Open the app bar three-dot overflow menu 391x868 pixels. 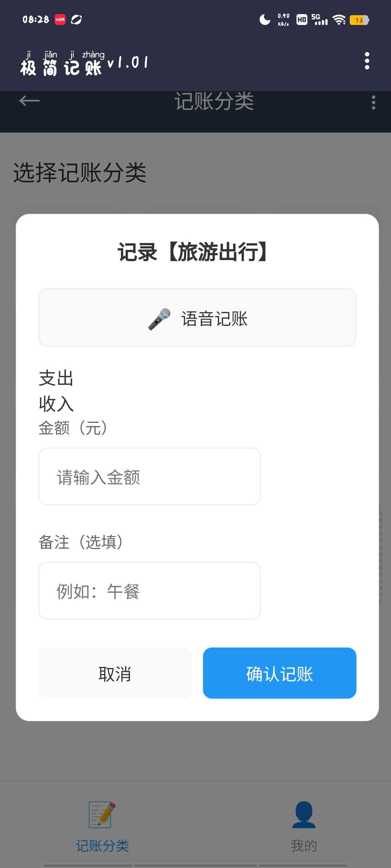[367, 61]
